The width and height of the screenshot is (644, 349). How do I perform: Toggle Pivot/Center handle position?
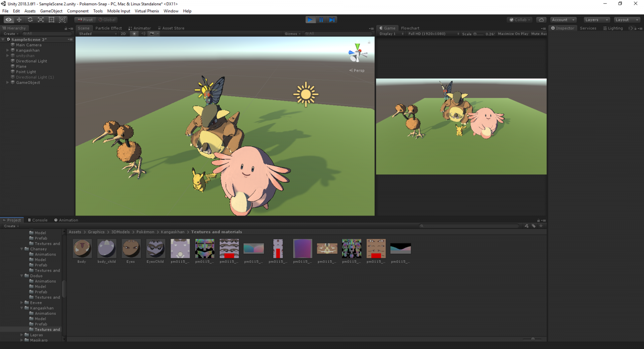pyautogui.click(x=85, y=20)
